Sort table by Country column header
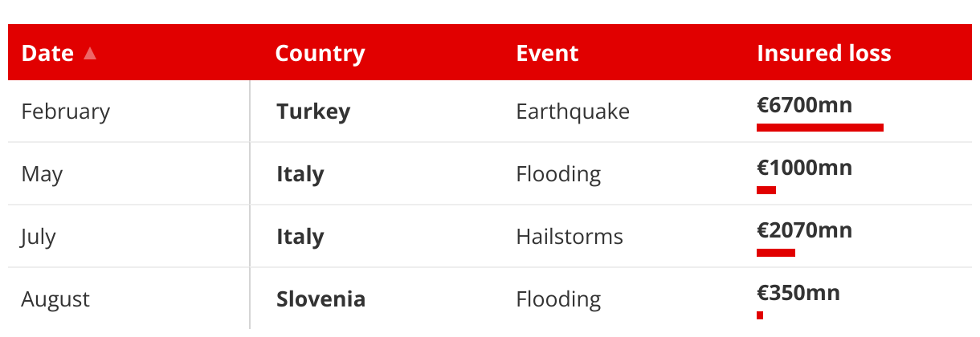 pyautogui.click(x=320, y=54)
